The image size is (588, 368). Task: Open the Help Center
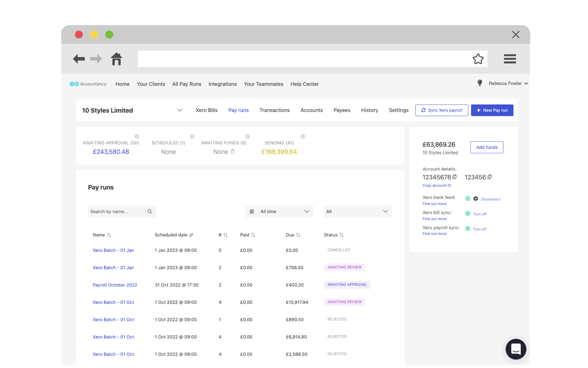click(304, 84)
